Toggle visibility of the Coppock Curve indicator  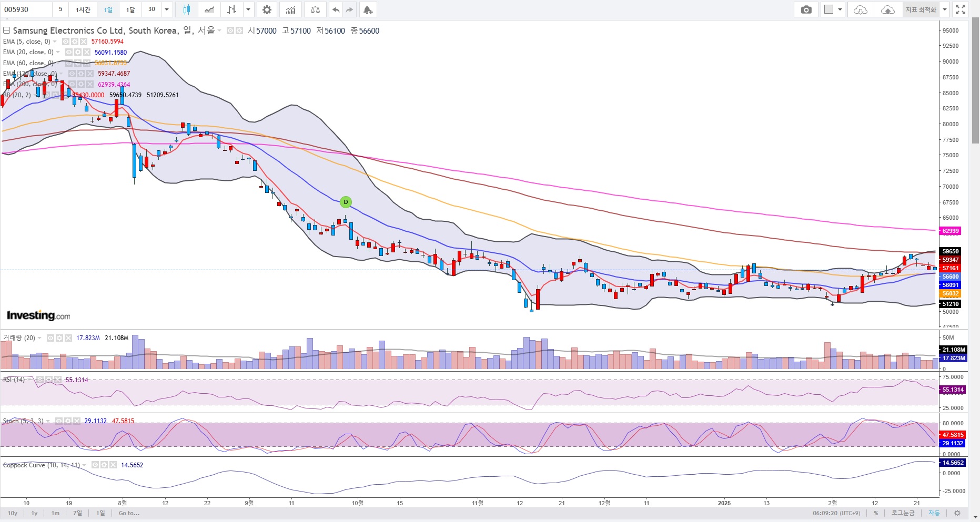click(x=95, y=465)
